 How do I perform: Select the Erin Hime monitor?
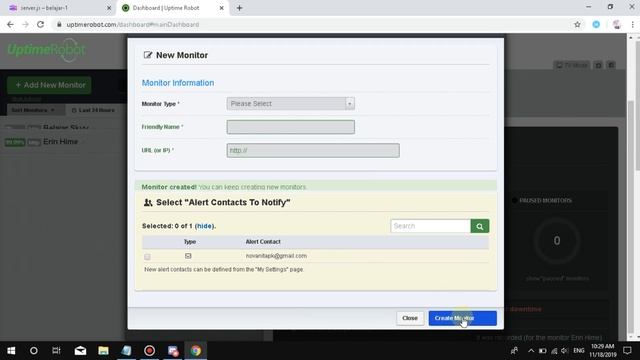tap(60, 142)
